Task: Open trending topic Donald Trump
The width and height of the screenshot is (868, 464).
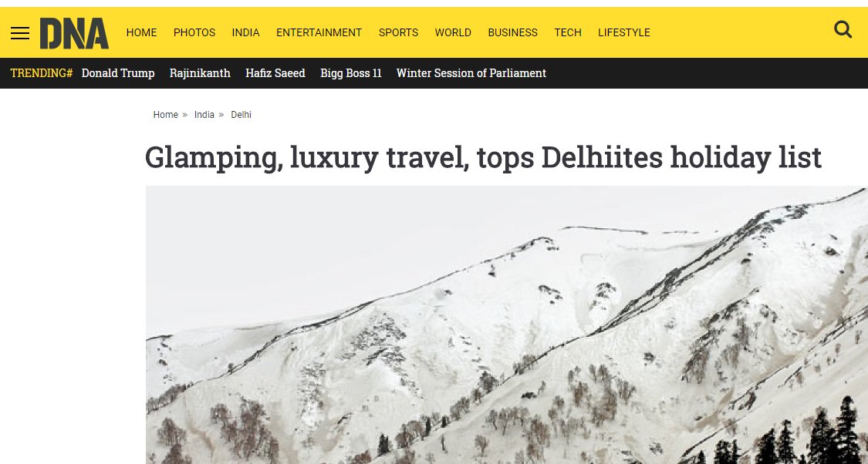Action: click(118, 73)
